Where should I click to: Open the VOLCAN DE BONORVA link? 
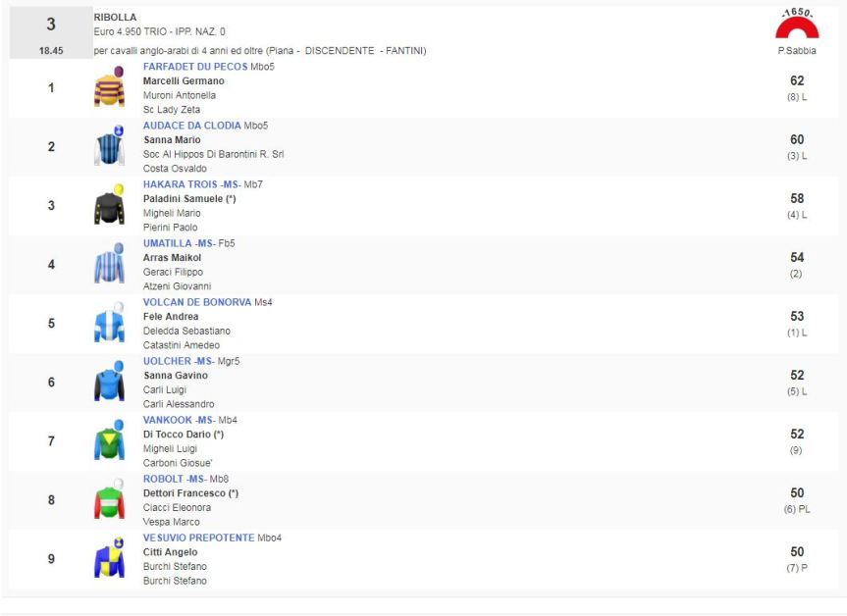196,302
